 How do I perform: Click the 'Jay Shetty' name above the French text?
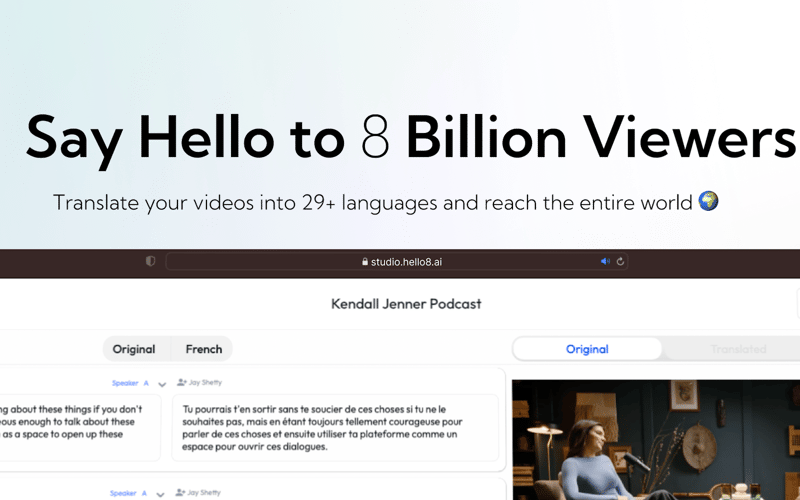click(x=205, y=382)
